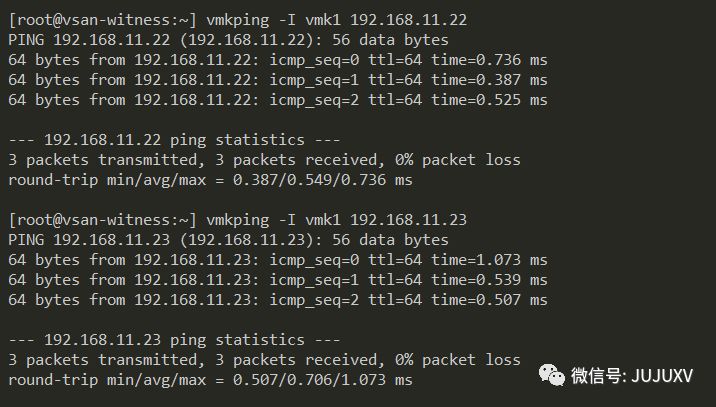The width and height of the screenshot is (716, 407).
Task: Click the PING 192.168.11.22 header line
Action: tap(228, 40)
